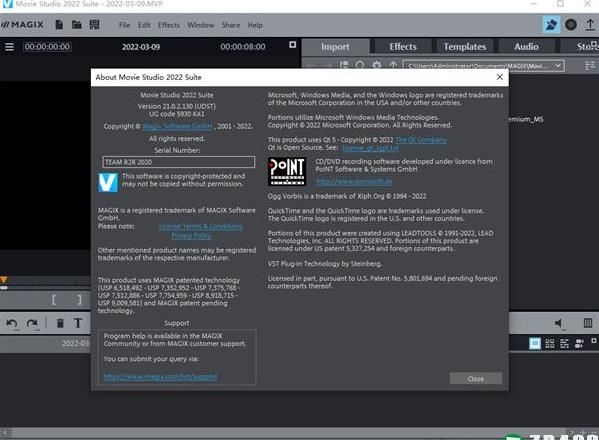Switch to the Import tab
The height and width of the screenshot is (440, 599).
coord(335,47)
